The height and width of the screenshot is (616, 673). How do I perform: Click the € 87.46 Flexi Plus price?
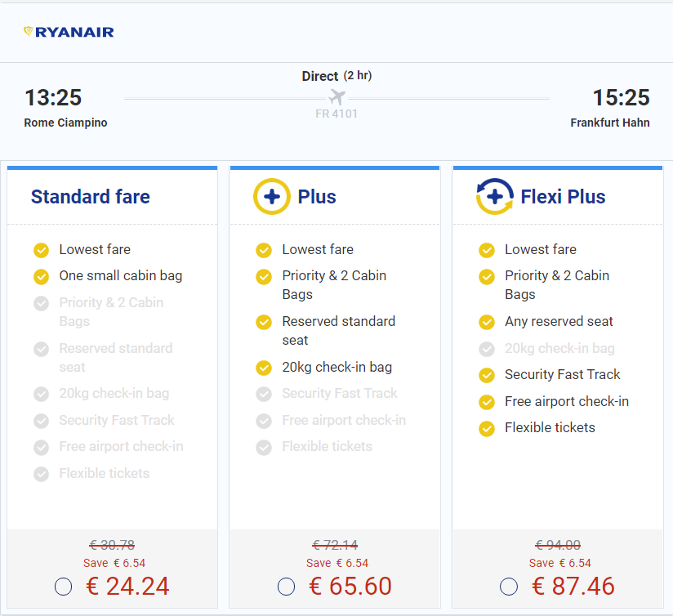point(573,587)
